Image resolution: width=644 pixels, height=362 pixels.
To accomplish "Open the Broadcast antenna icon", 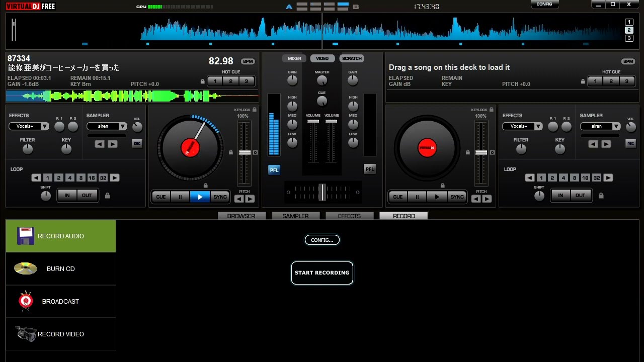I will pyautogui.click(x=26, y=301).
